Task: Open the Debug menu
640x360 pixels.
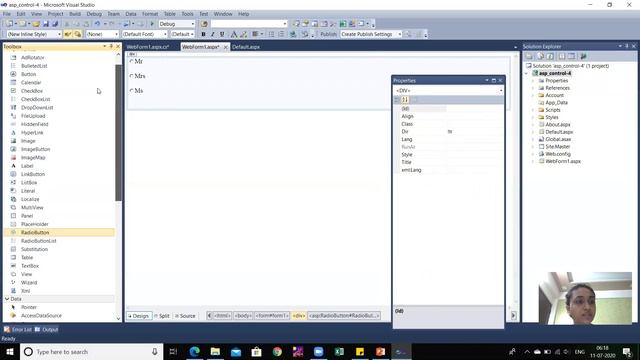Action: tap(94, 14)
